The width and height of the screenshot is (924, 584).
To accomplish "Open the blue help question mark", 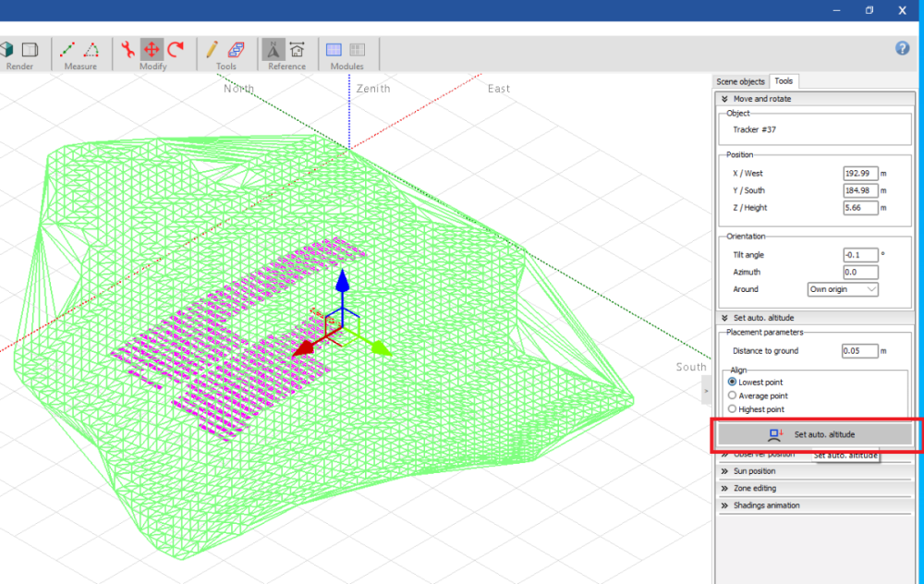I will tap(903, 48).
